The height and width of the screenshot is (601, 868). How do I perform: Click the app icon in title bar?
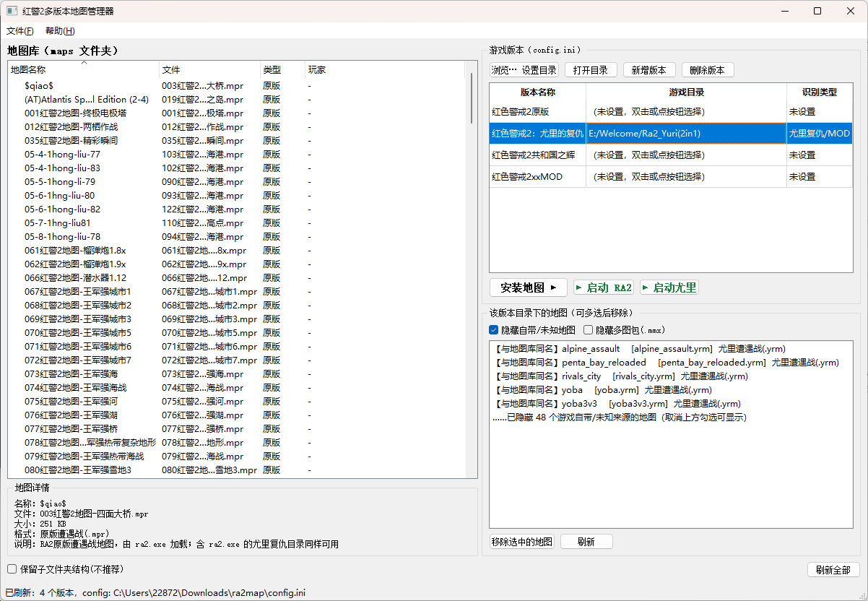click(12, 11)
